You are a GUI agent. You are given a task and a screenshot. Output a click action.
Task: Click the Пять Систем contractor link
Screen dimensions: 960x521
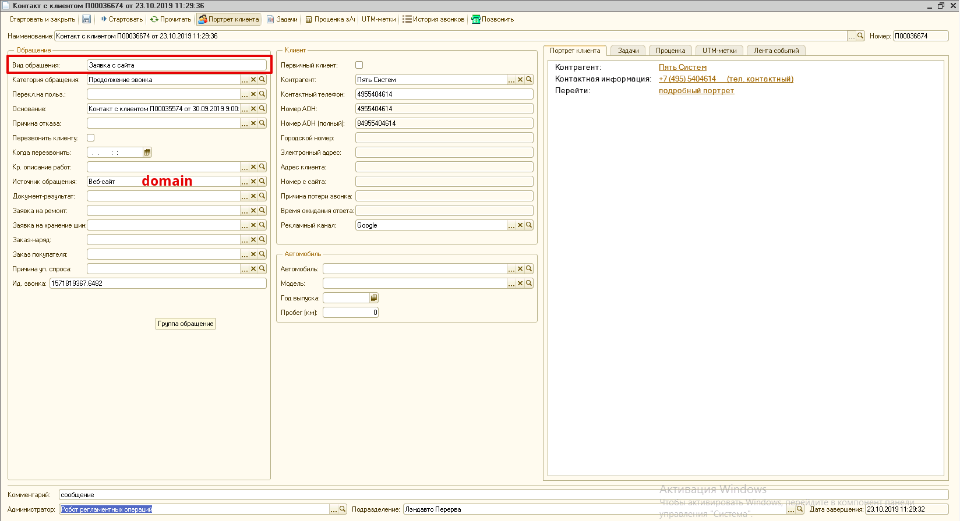682,67
